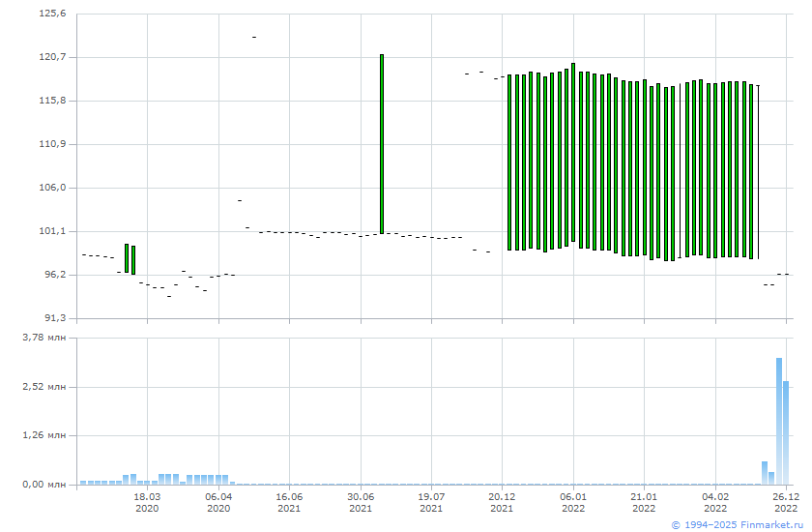Click the 91,3 price axis label
This screenshot has width=812, height=532.
coord(54,318)
